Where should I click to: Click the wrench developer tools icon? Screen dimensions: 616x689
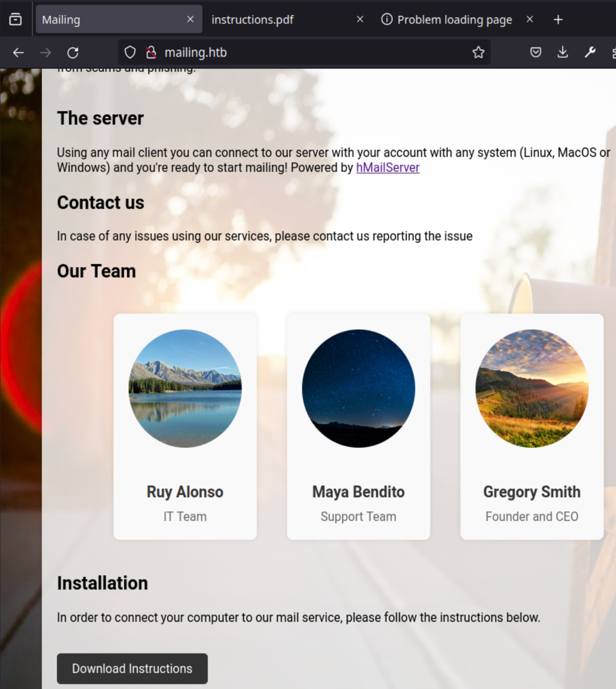coord(590,53)
